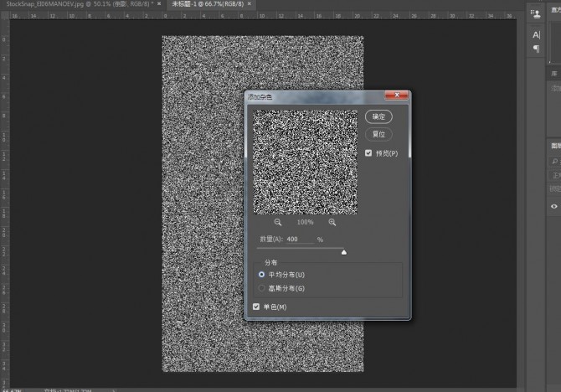Select the 平均分布(U) uniform radio button

tap(262, 274)
